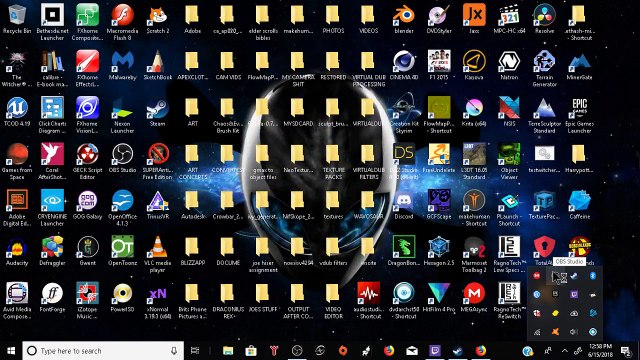This screenshot has width=640, height=360.
Task: Select the MEGAsync desktop icon
Action: 474,298
